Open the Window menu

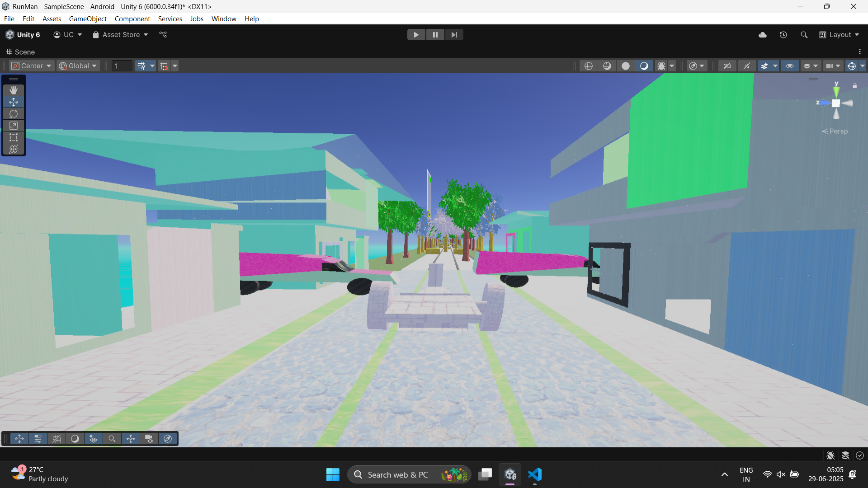[224, 19]
